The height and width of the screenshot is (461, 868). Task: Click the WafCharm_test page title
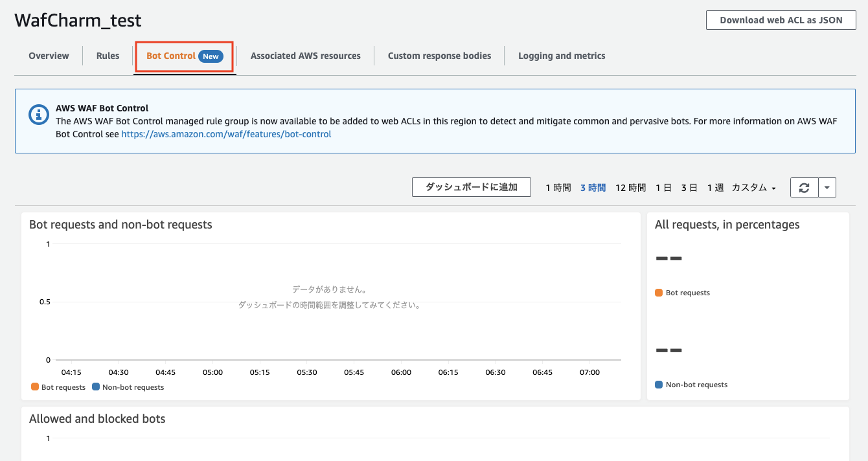tap(78, 20)
